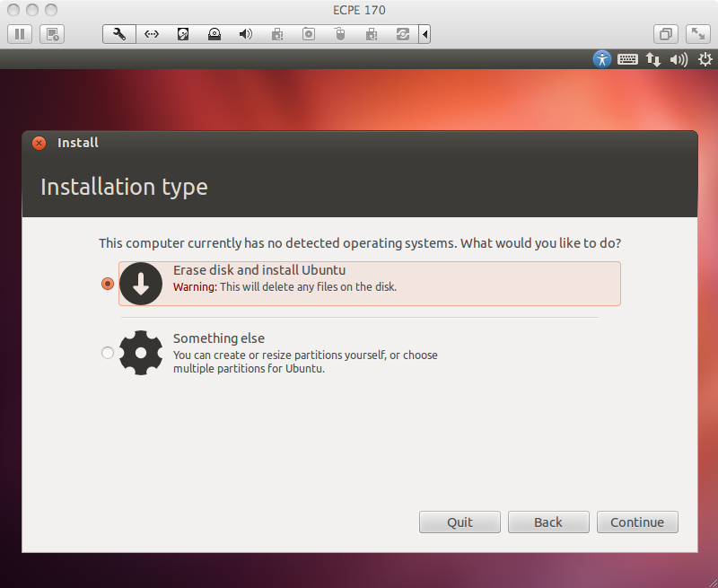Image resolution: width=718 pixels, height=588 pixels.
Task: Open the volume indicator menu
Action: click(679, 59)
